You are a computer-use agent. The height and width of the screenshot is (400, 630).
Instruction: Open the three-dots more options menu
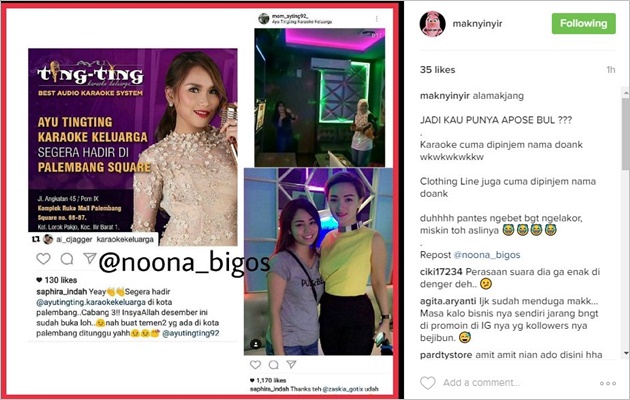(x=608, y=384)
